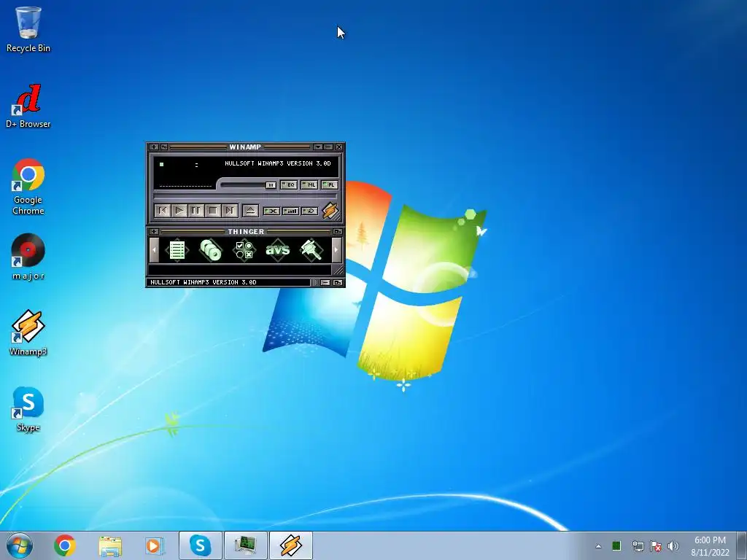Open Media Library discs icon in Thinger
Image resolution: width=747 pixels, height=560 pixels.
211,250
